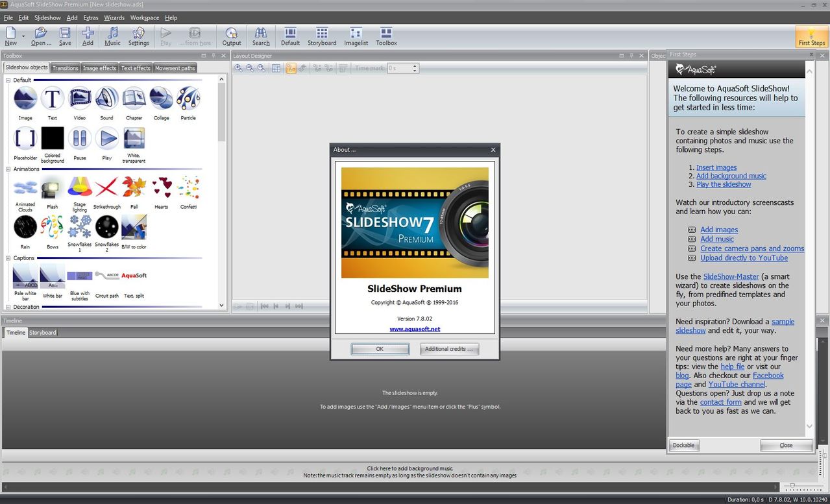
Task: Select the Flash animation icon
Action: point(53,188)
